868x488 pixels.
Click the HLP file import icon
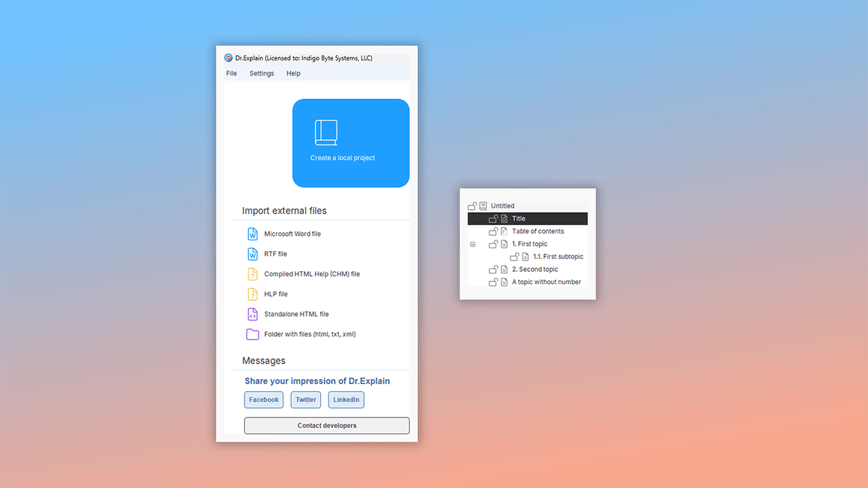(x=252, y=294)
